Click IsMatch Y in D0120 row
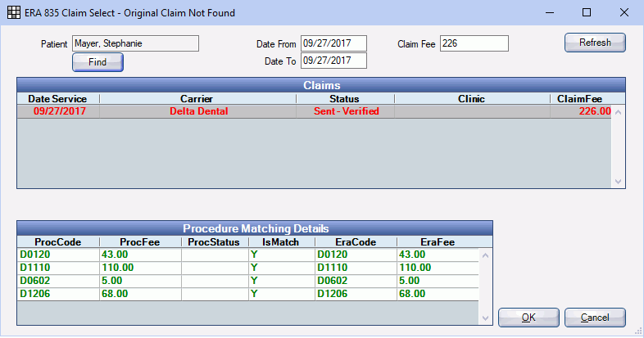 tap(281, 255)
